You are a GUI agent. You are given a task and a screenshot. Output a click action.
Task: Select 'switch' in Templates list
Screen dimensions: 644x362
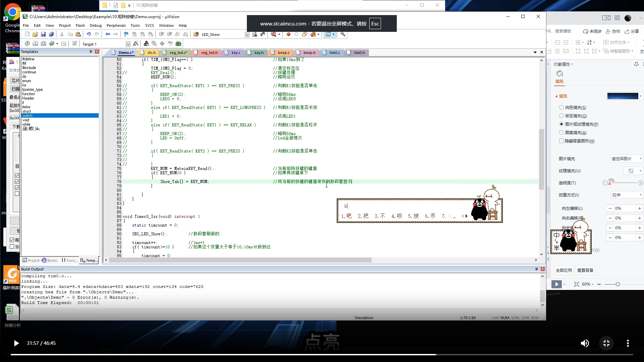pyautogui.click(x=60, y=116)
